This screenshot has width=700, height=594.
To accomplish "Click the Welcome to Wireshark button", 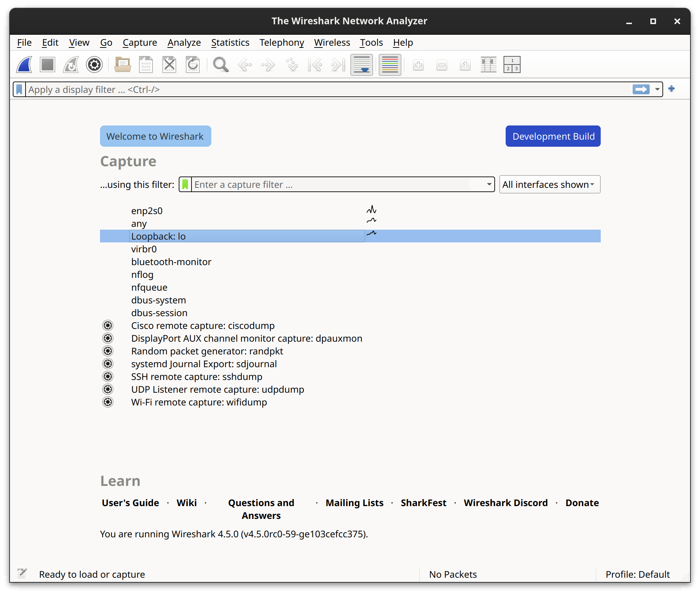I will tap(155, 136).
